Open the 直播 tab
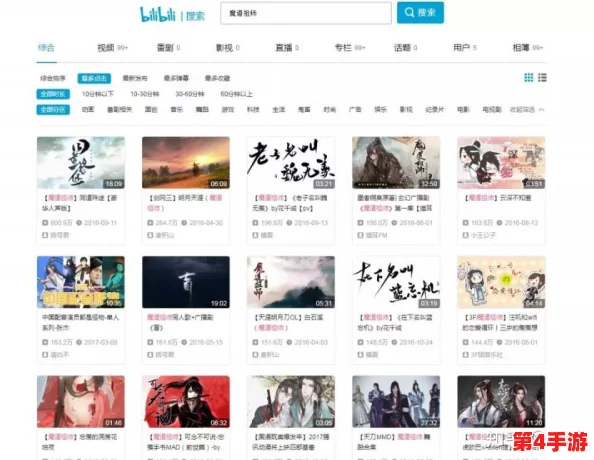The width and height of the screenshot is (594, 460). 287,48
